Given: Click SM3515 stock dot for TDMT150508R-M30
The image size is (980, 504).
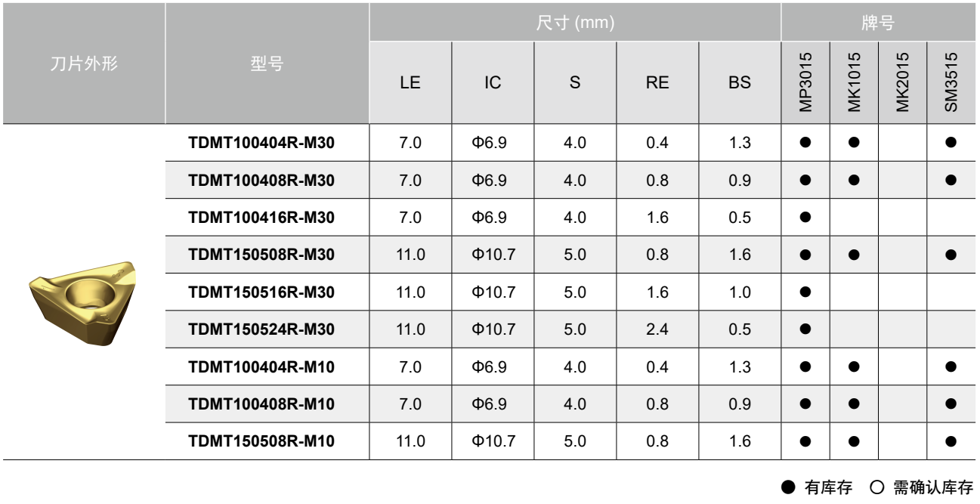Looking at the screenshot, I should pos(951,253).
